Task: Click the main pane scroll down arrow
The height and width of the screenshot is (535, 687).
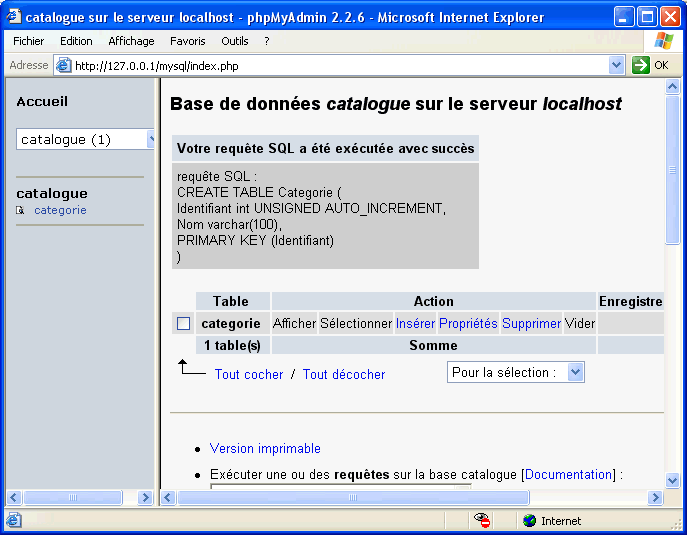Action: point(672,480)
